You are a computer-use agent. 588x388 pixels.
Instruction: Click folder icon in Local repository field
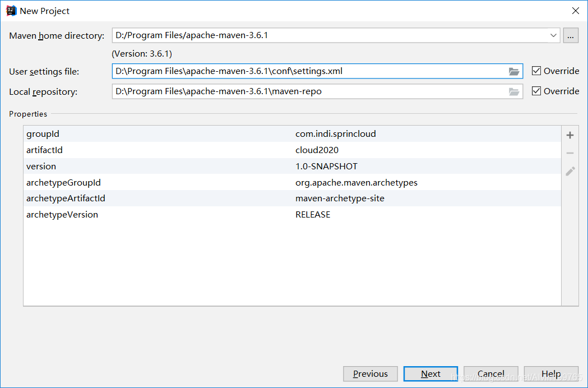pos(513,91)
